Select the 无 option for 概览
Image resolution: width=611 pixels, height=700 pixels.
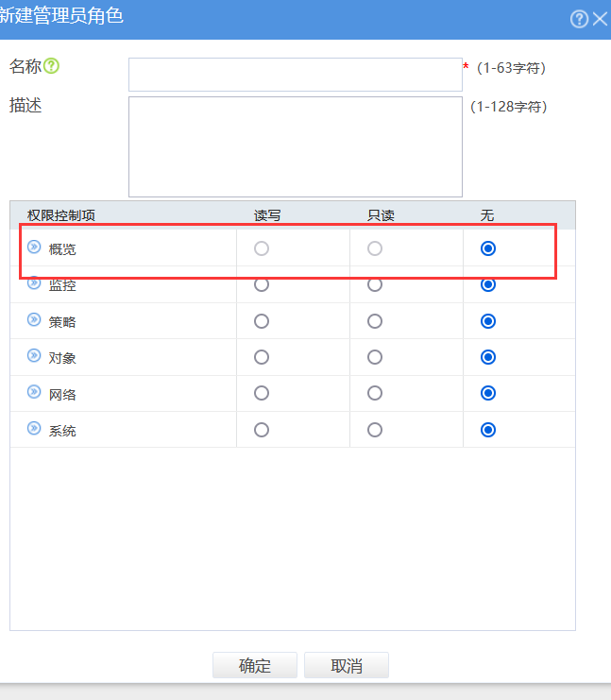coord(488,249)
